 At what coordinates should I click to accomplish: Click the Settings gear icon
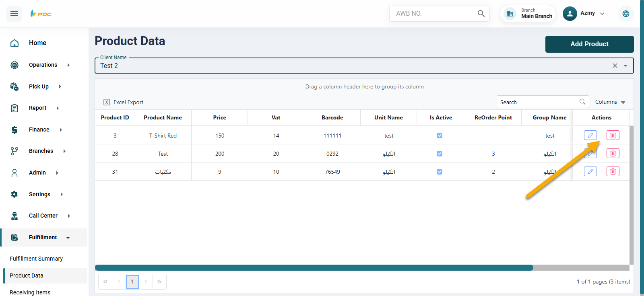click(x=14, y=194)
